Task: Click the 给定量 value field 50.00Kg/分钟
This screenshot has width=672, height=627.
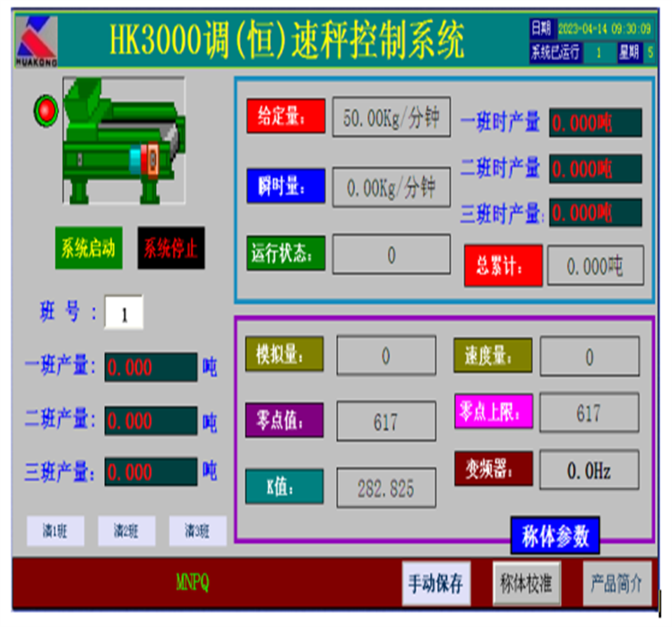Action: [392, 117]
